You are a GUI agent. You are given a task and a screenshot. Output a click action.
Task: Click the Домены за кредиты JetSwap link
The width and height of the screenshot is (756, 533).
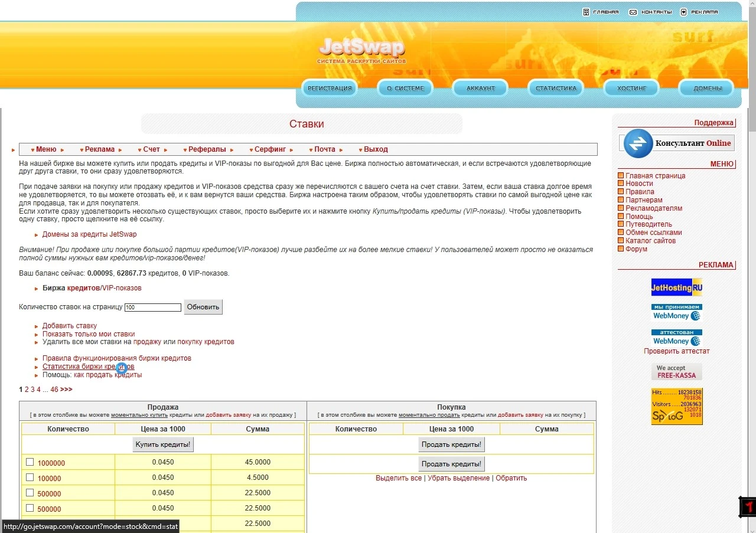[x=89, y=234]
